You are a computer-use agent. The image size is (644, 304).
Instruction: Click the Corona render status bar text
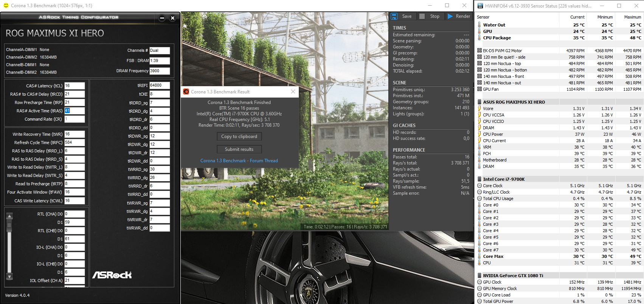(345, 227)
